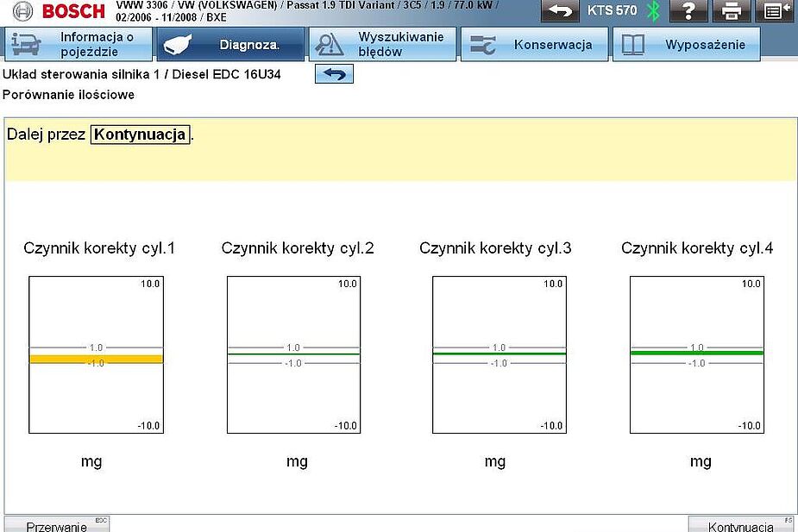
Task: Switch to Diagnoza tab
Action: click(x=230, y=44)
